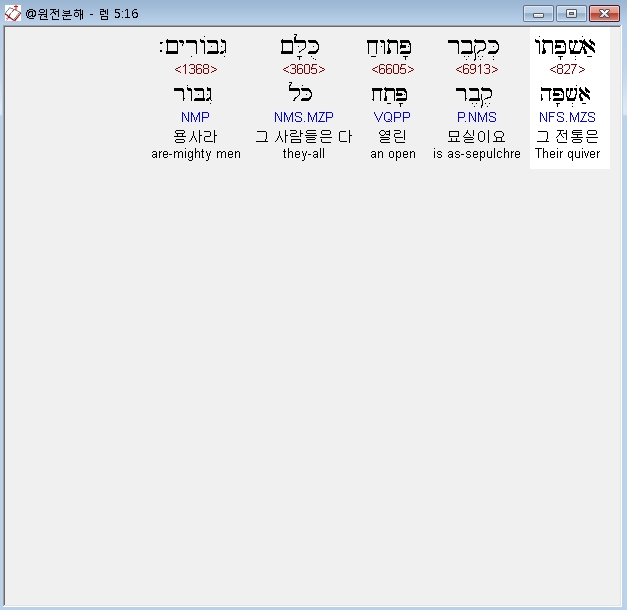This screenshot has height=610, width=627.
Task: Select the Korean gloss 그 전통은
Action: click(x=567, y=136)
